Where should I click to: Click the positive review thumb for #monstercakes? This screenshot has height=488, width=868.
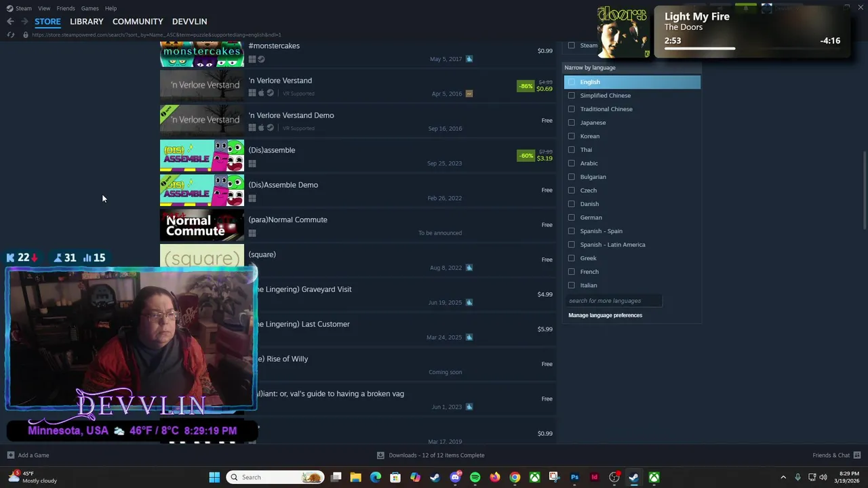[469, 59]
